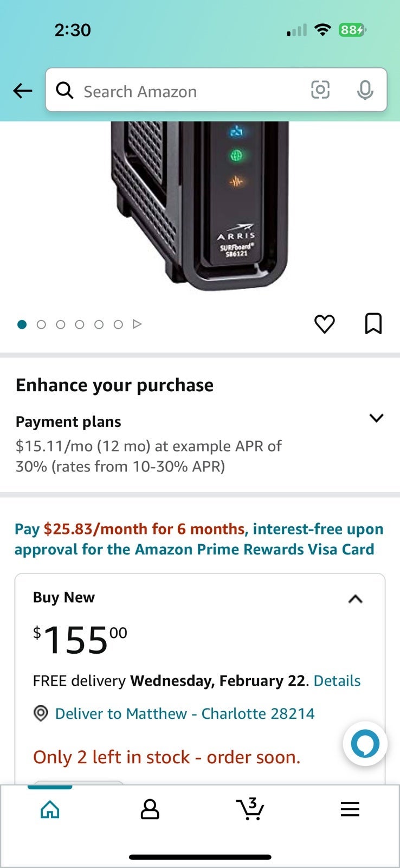Open camera lens search icon

tap(320, 90)
